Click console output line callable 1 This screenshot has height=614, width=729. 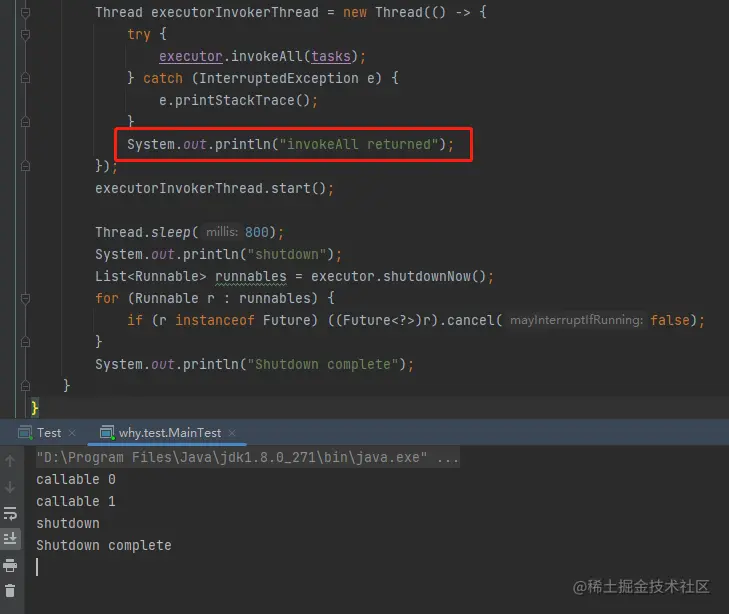point(76,502)
